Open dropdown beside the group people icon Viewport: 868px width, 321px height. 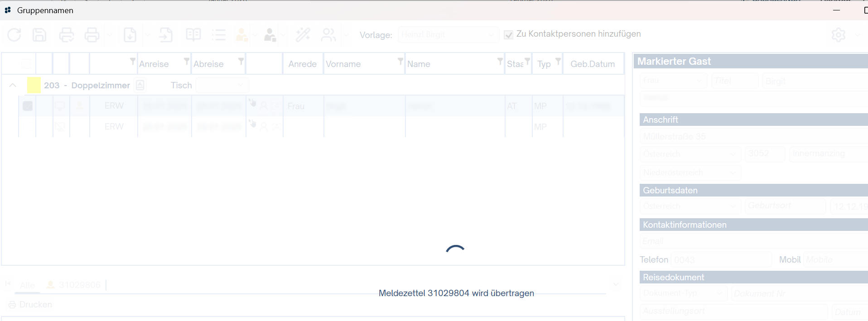[347, 35]
